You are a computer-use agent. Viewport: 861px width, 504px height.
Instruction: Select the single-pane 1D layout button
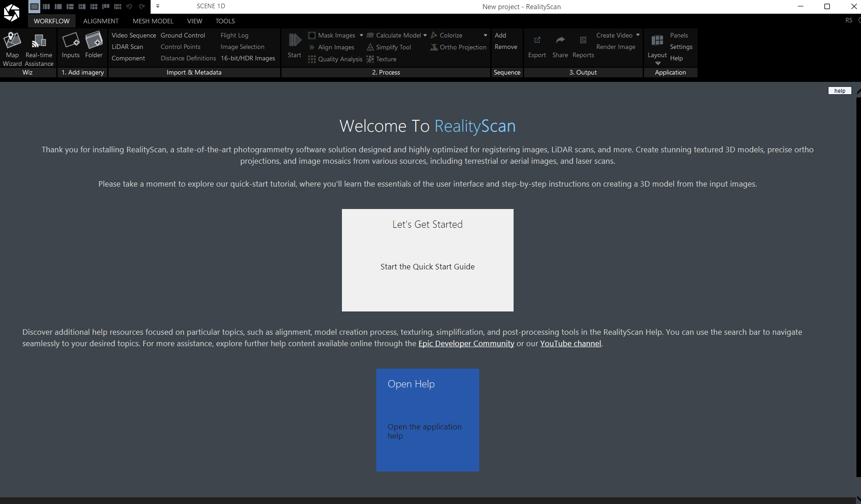34,6
